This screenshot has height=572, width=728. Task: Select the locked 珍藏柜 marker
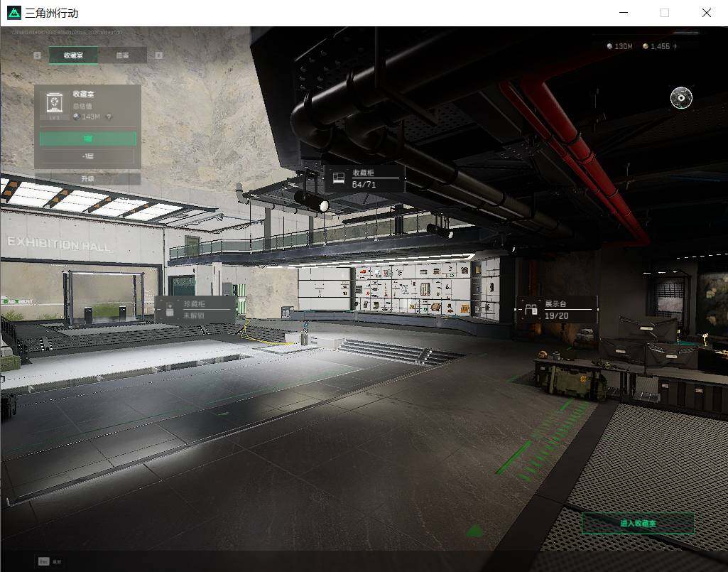(x=195, y=309)
